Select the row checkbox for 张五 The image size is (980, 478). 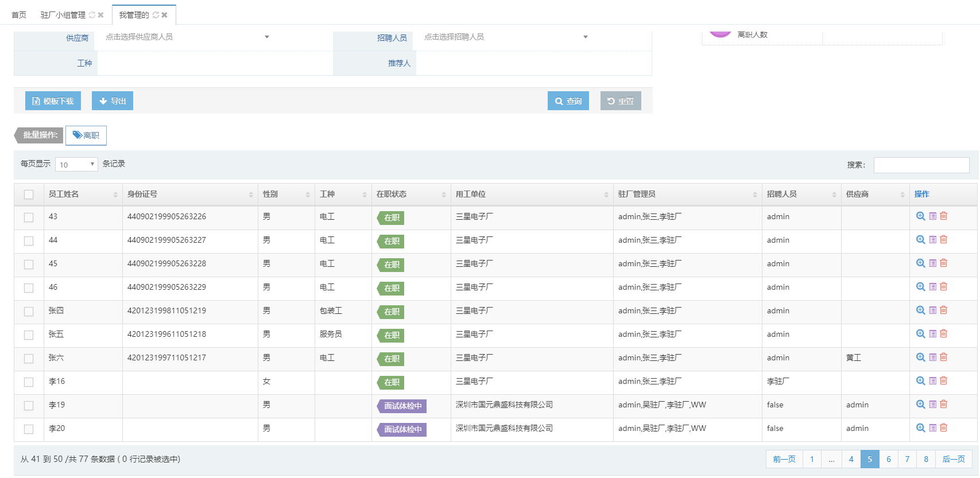click(x=29, y=335)
